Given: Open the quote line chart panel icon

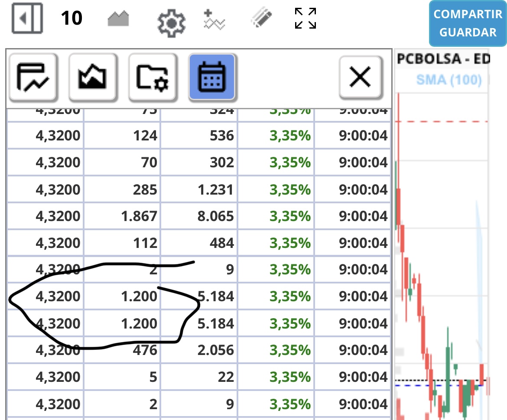Looking at the screenshot, I should pos(33,77).
